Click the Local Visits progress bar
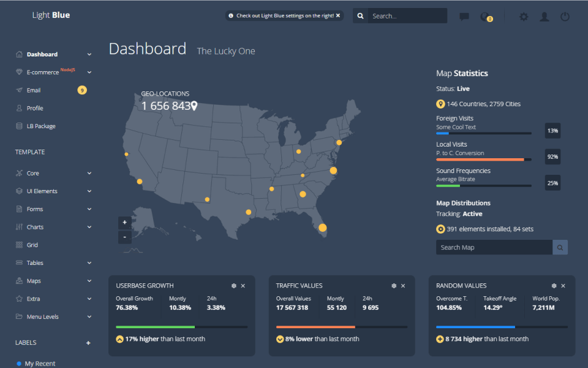Image resolution: width=588 pixels, height=368 pixels. pyautogui.click(x=483, y=159)
